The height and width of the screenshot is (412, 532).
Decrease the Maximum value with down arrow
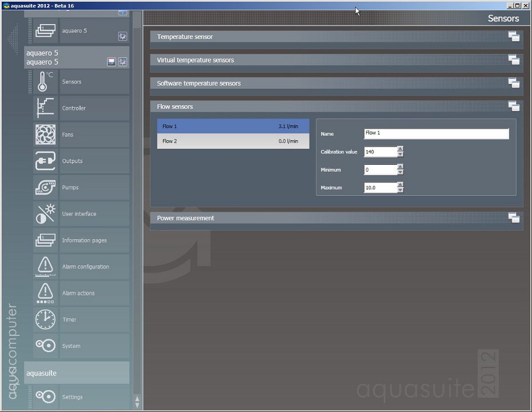tap(400, 190)
